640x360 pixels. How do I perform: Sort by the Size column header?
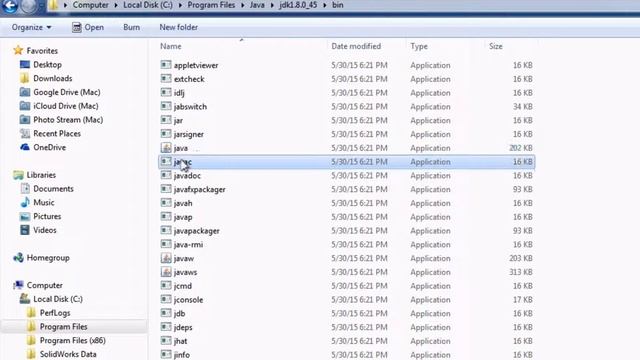[496, 47]
